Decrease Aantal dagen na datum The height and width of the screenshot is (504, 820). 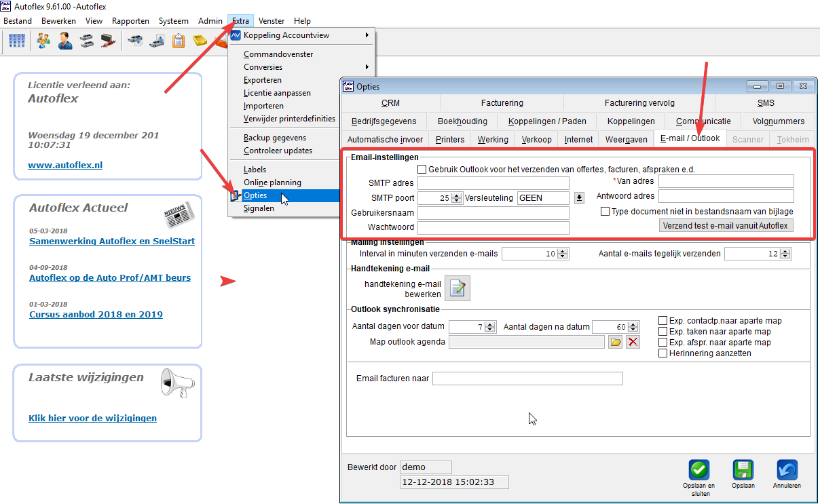[633, 330]
